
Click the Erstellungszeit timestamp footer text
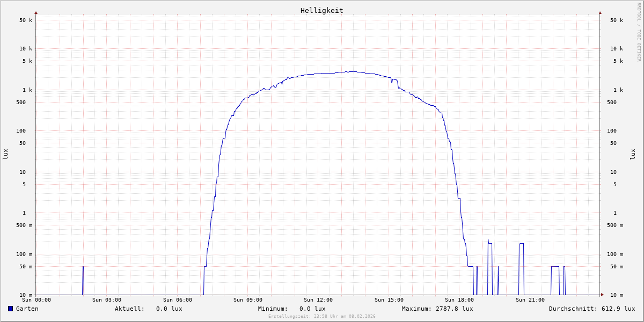pos(322,317)
